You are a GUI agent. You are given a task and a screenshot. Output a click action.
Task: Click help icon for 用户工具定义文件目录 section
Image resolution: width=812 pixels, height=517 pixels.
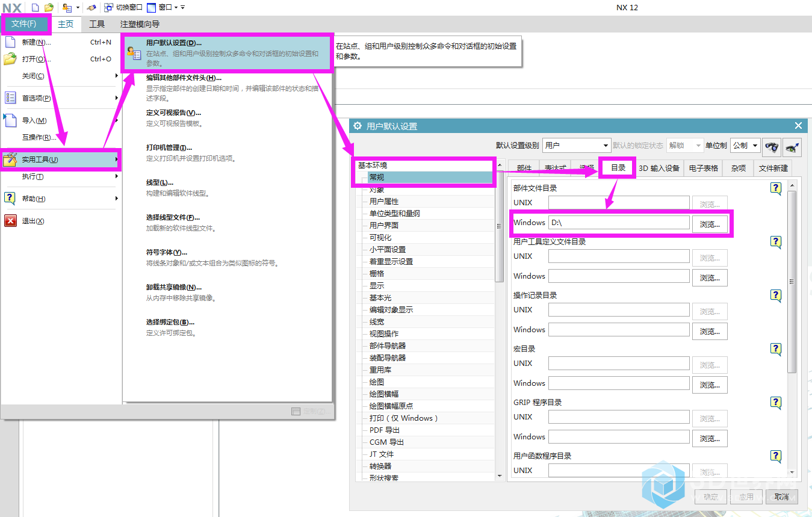tap(776, 242)
